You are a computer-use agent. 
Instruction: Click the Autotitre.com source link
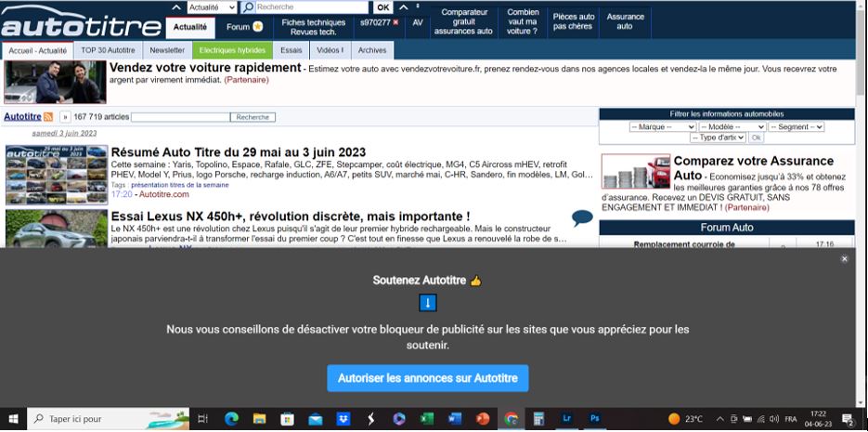tap(164, 194)
